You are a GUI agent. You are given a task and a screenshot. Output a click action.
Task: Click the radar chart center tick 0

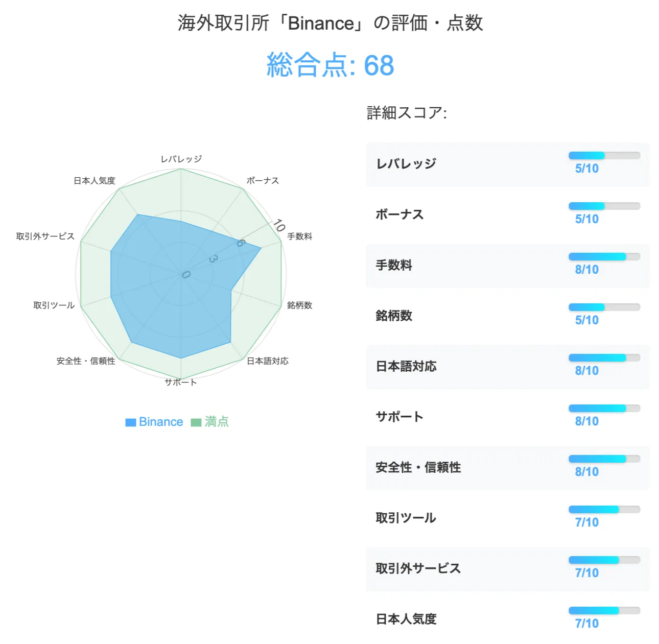coord(186,275)
